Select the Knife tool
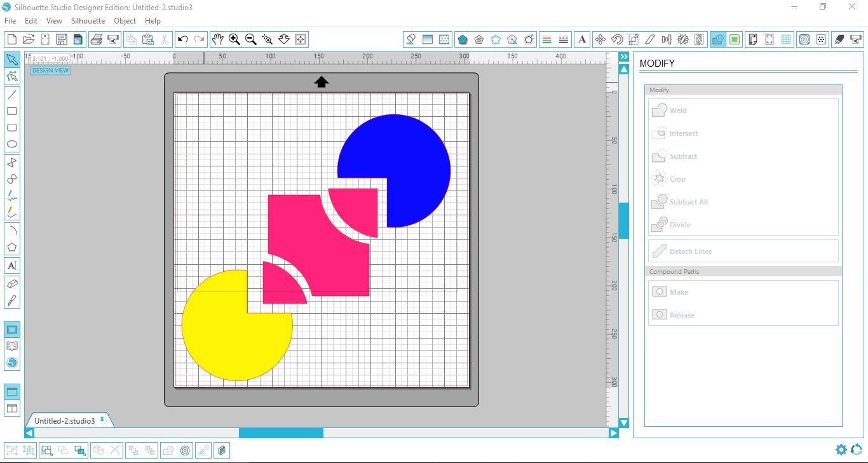868x463 pixels. coord(11,300)
